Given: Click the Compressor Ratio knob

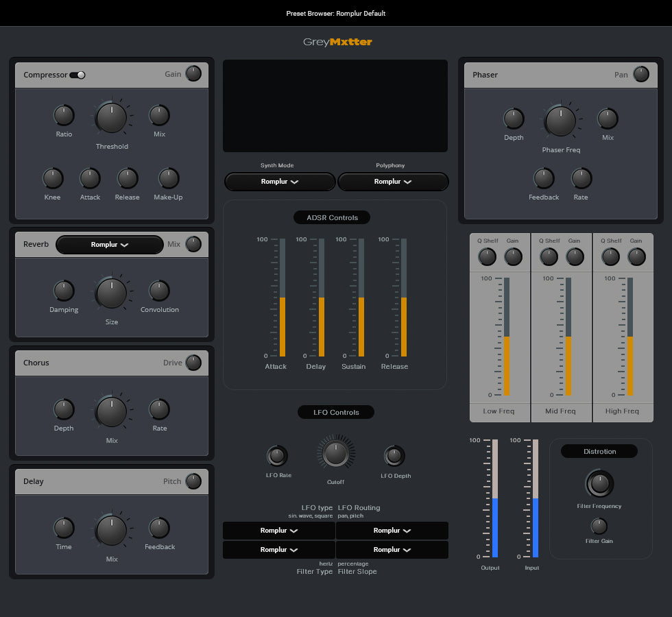Looking at the screenshot, I should click(64, 115).
